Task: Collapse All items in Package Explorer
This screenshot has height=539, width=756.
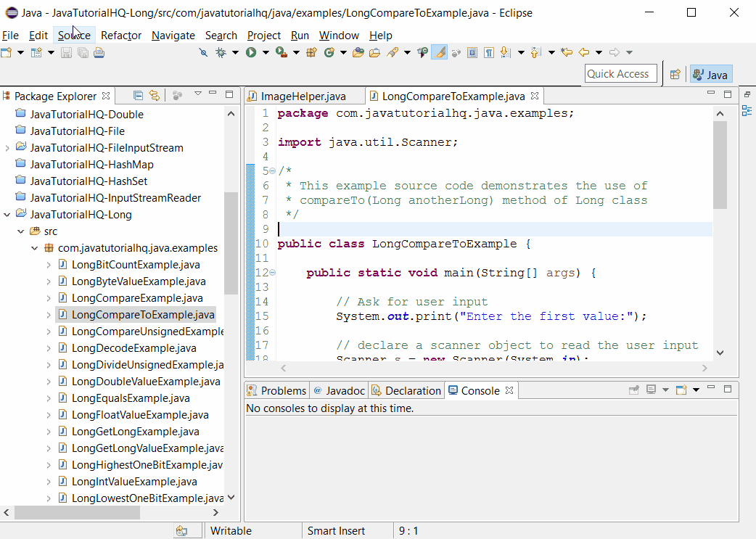Action: coord(138,95)
